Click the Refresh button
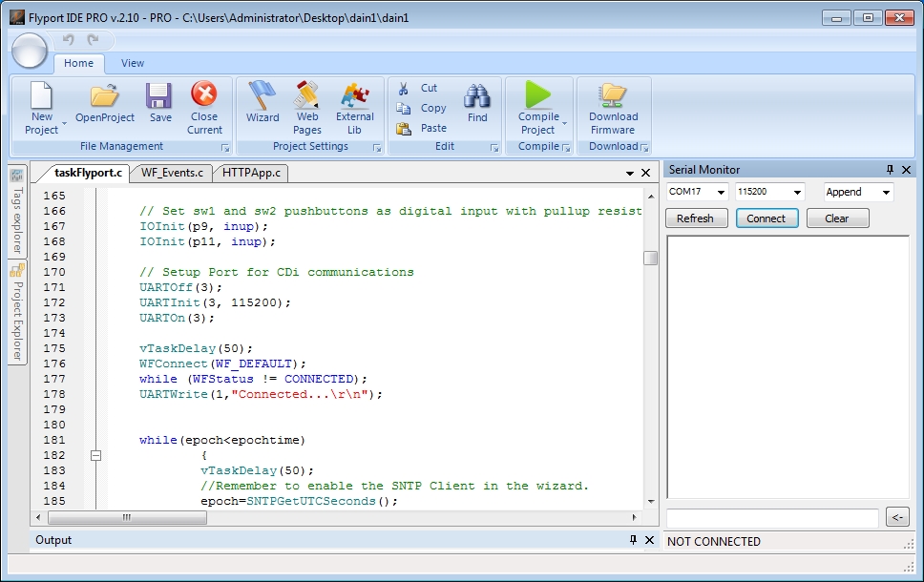Image resolution: width=924 pixels, height=582 pixels. [697, 218]
